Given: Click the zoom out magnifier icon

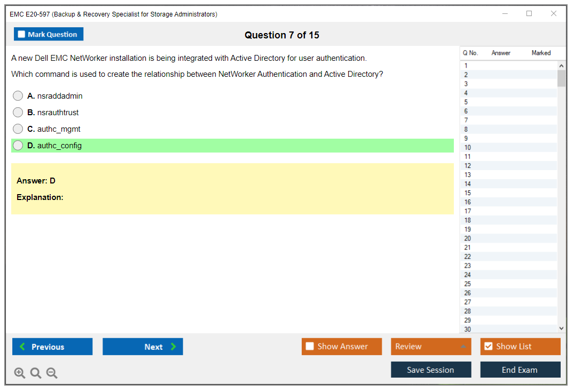Looking at the screenshot, I should point(52,373).
